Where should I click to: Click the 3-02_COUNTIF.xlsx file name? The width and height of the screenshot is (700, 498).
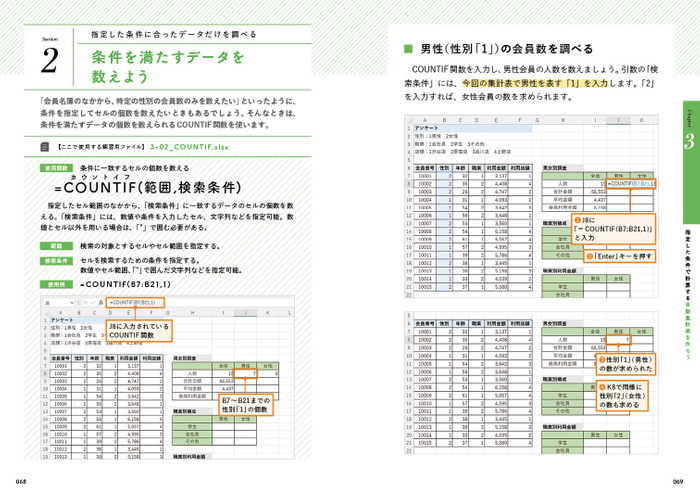pyautogui.click(x=189, y=147)
